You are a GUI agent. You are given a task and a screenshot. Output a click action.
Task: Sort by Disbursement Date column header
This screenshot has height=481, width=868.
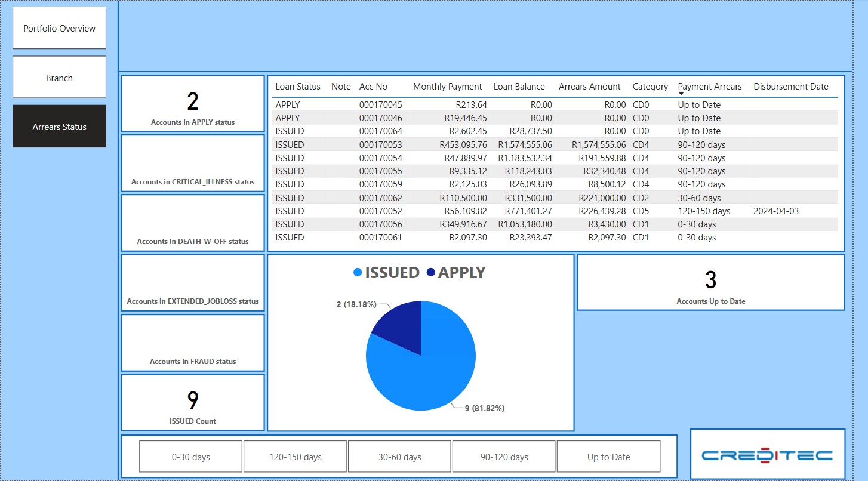[x=791, y=87]
